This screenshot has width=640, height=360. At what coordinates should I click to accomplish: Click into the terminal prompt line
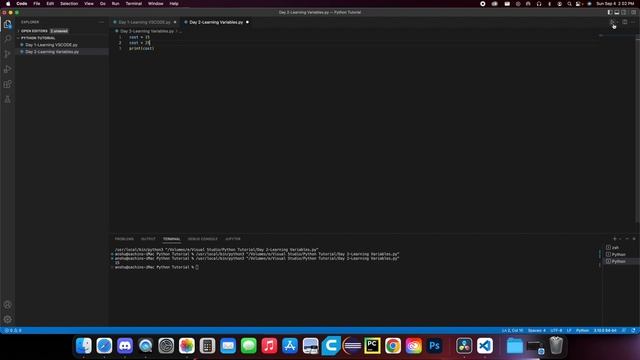point(157,267)
